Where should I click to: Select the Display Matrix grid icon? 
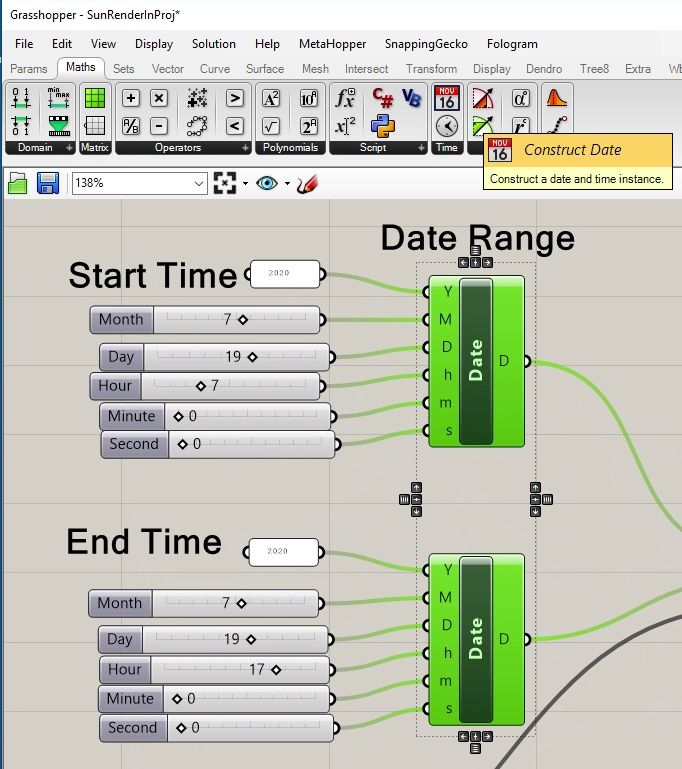[95, 126]
